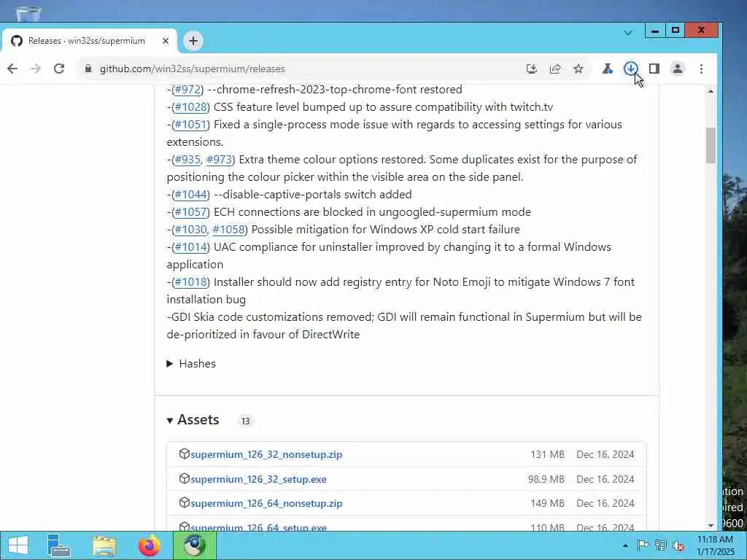Click the install app icon in address bar
This screenshot has width=747, height=560.
coord(532,69)
